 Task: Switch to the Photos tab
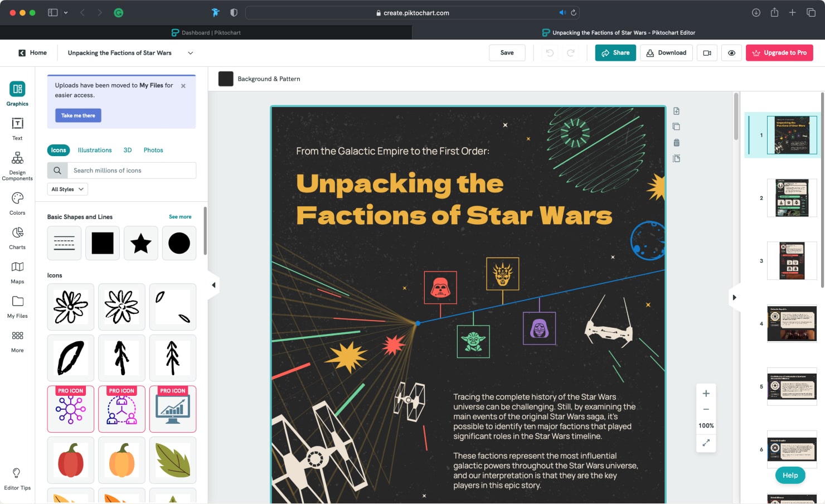[153, 150]
